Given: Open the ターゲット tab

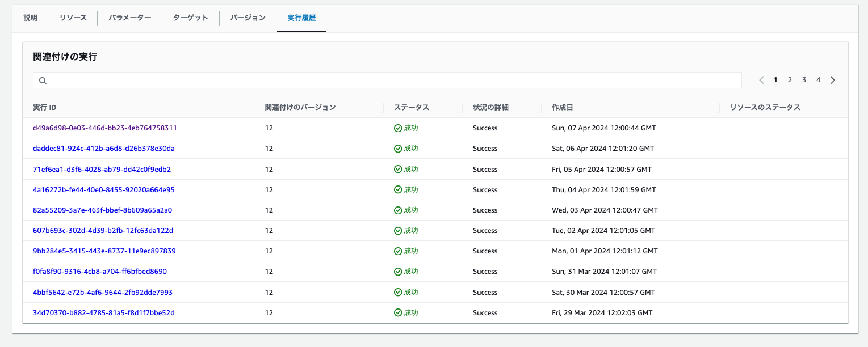Looking at the screenshot, I should pyautogui.click(x=191, y=18).
